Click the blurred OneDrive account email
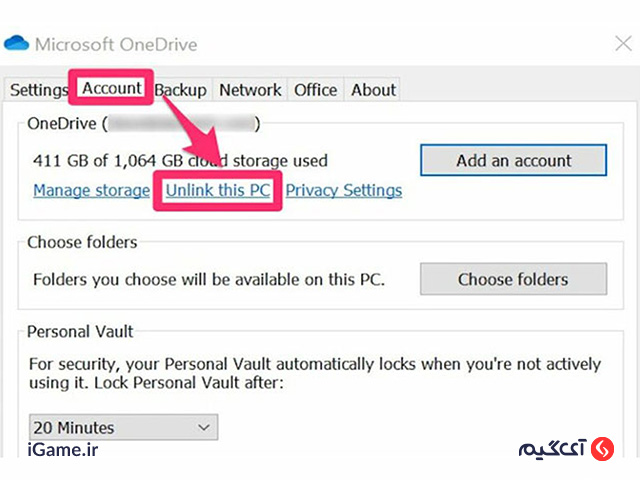The width and height of the screenshot is (640, 480). [x=182, y=124]
